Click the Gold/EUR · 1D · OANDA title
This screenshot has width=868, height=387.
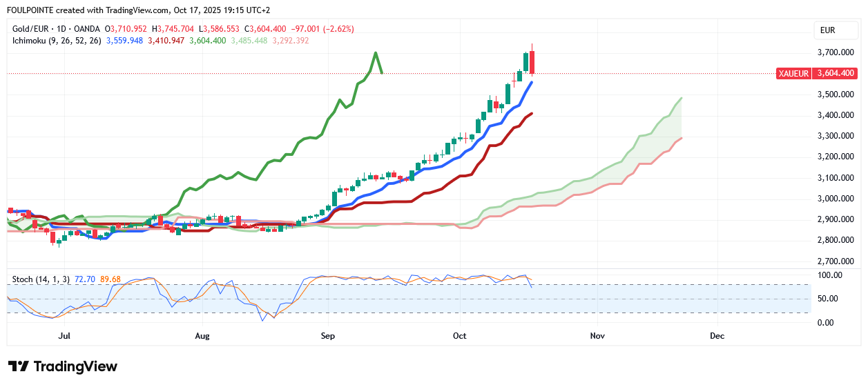(56, 29)
